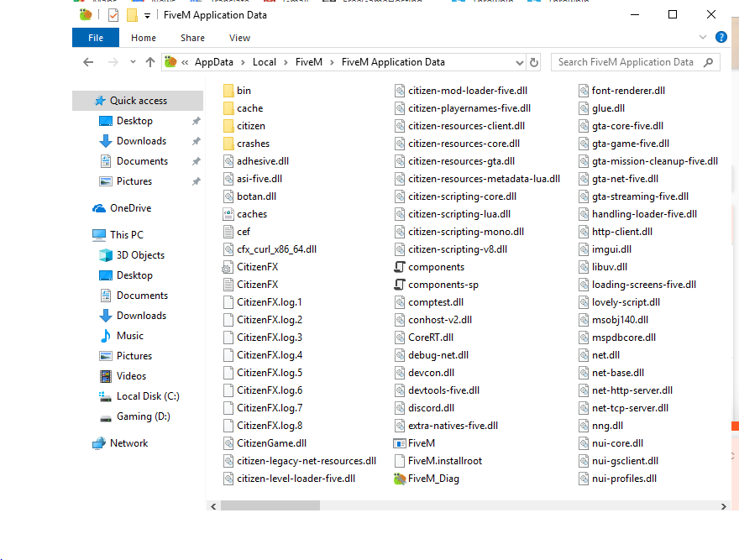Select discord.dll file
This screenshot has width=739, height=560.
click(424, 408)
